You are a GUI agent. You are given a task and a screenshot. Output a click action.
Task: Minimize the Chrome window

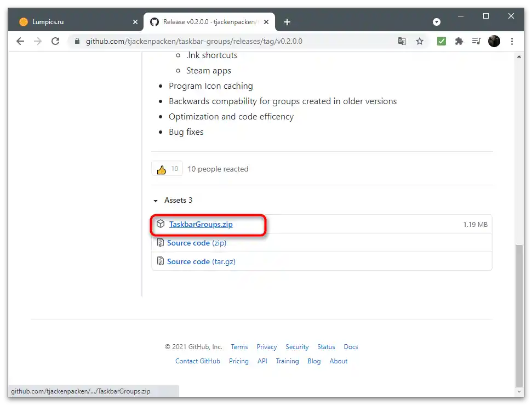461,16
